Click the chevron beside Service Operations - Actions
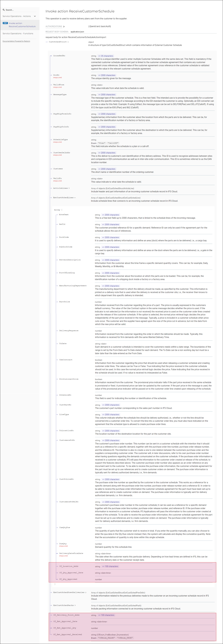This screenshot has width=223, height=644. tap(35, 16)
